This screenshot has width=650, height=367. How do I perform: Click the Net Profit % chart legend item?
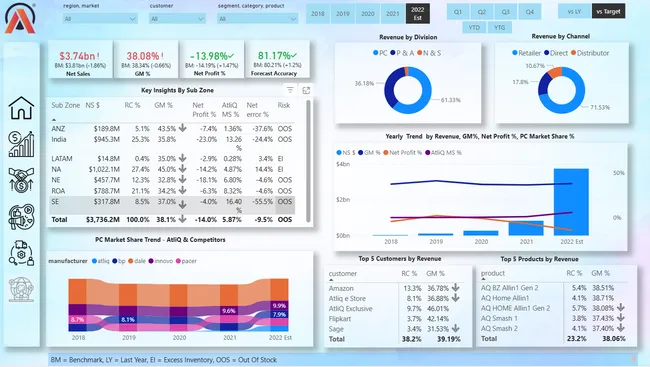tap(402, 153)
